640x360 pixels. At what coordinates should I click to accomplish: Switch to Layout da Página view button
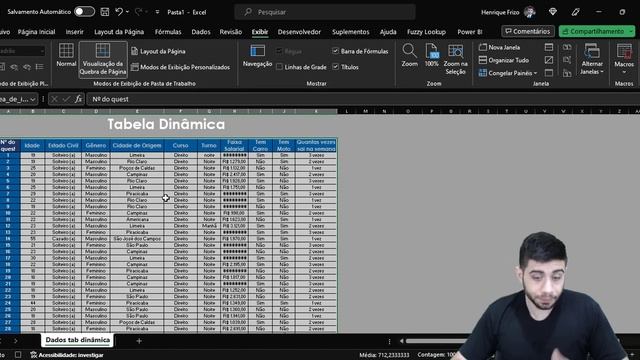pos(158,51)
